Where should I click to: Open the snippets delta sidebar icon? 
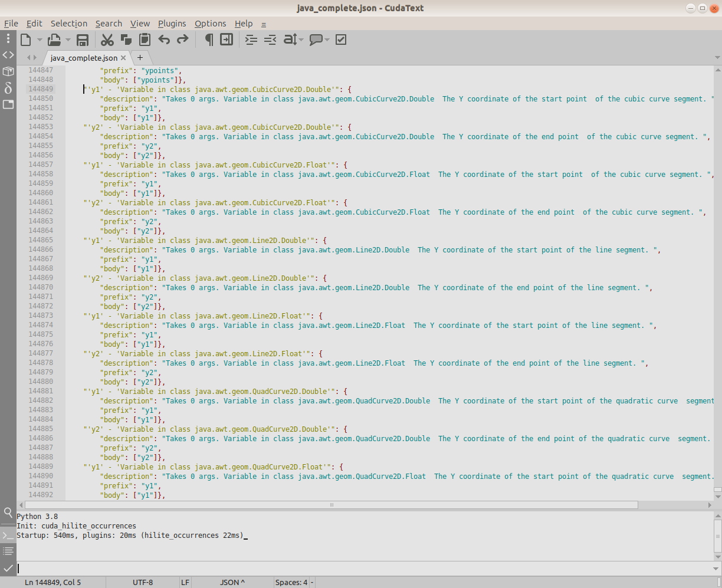coord(8,88)
